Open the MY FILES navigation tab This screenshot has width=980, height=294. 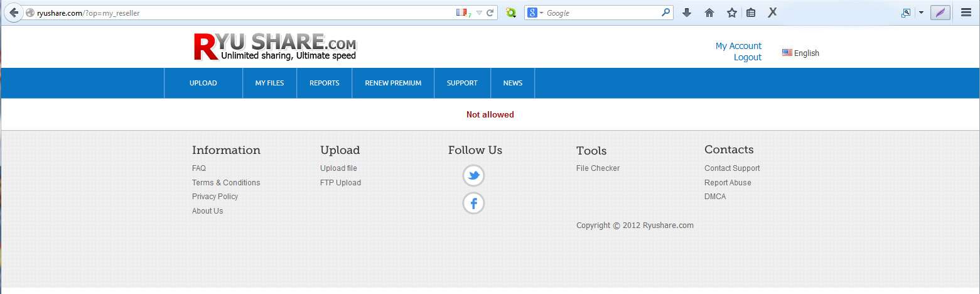269,83
